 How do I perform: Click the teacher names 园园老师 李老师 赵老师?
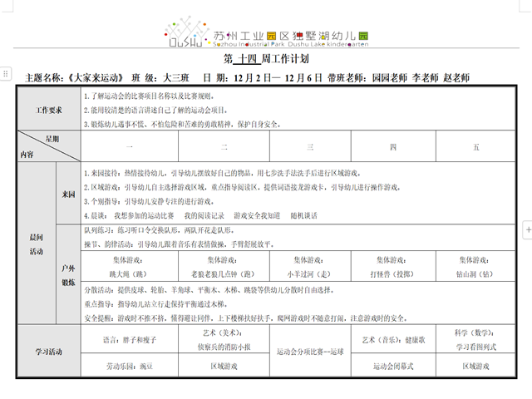coord(421,78)
